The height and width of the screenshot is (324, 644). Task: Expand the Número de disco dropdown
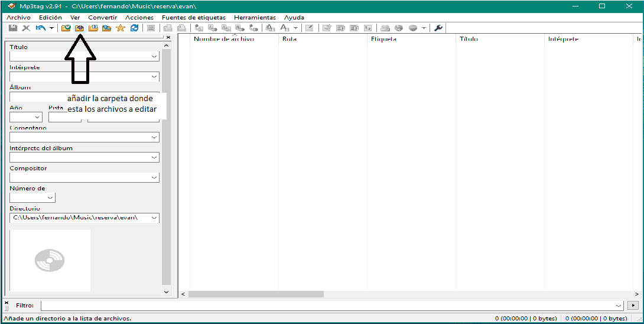[50, 198]
